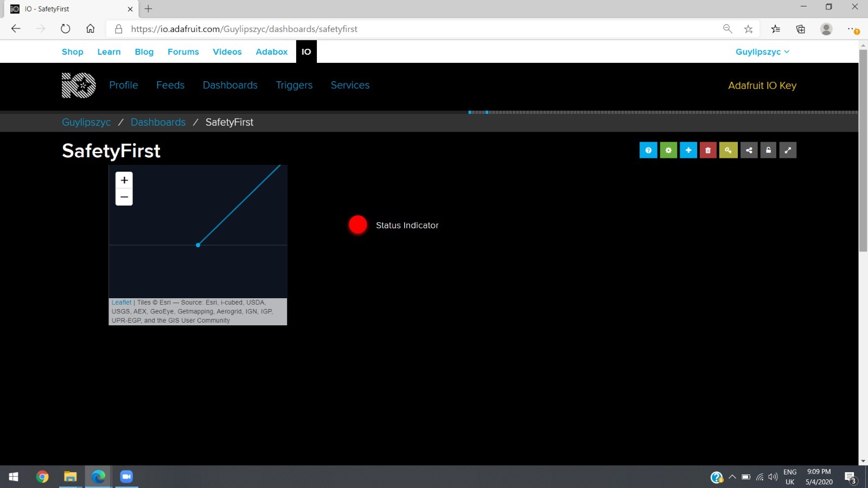Add a new block with plus button
868x488 pixels.
coord(688,150)
